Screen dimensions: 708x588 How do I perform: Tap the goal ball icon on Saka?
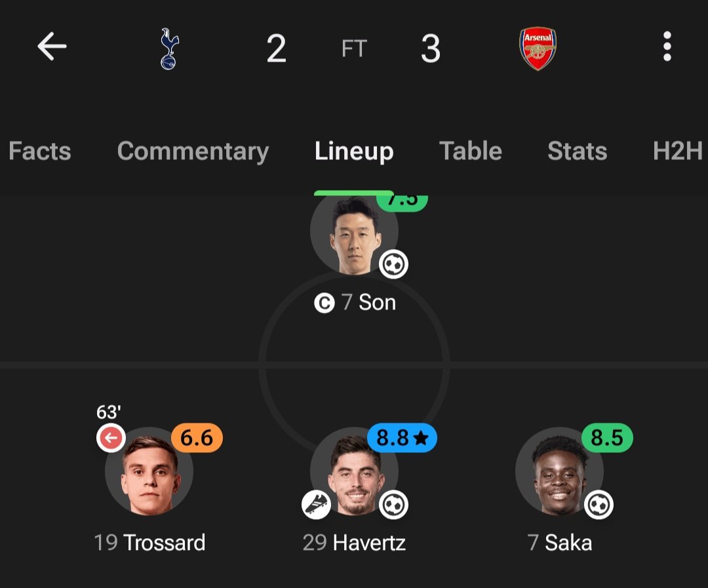(599, 505)
